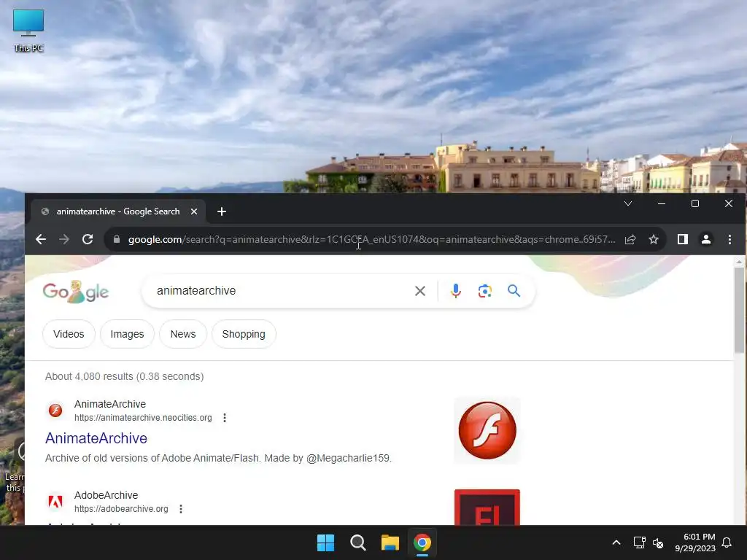
Task: Click the AnimateArchive result description text
Action: 218,458
